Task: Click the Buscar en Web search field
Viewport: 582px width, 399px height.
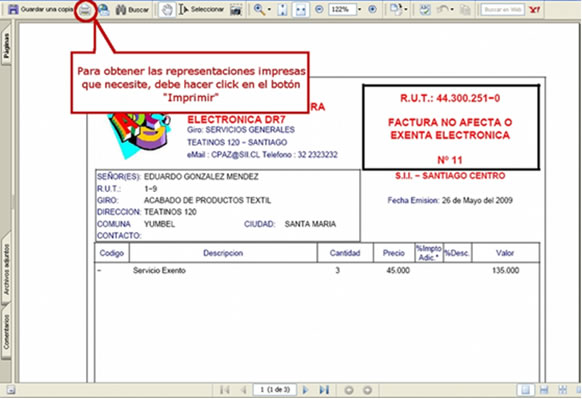Action: [502, 10]
